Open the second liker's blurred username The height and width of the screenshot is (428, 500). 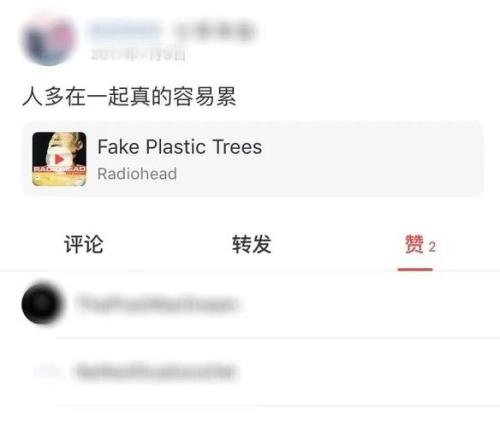[155, 371]
